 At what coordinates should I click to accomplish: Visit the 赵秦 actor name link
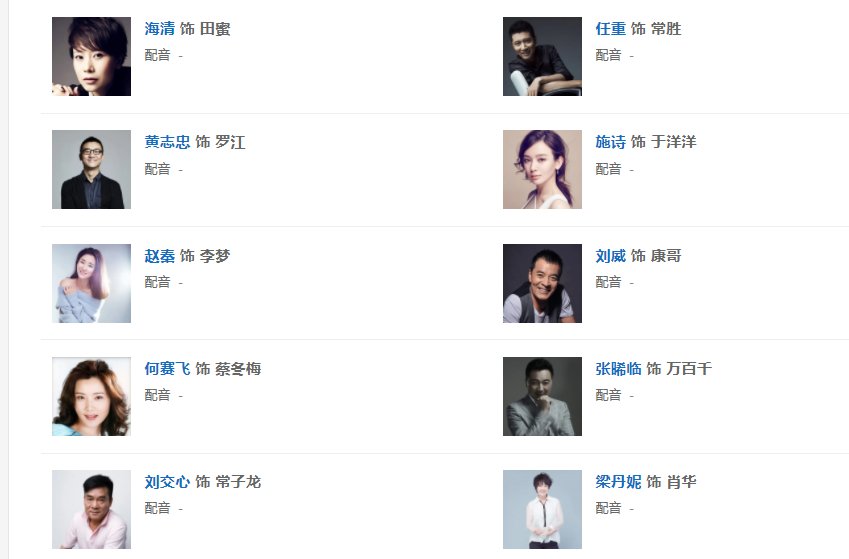[160, 256]
